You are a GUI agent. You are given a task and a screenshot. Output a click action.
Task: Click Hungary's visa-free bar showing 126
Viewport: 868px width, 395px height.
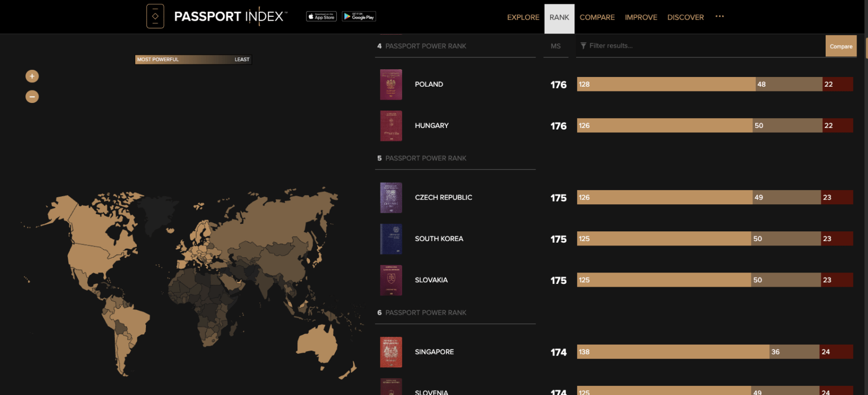click(x=665, y=125)
